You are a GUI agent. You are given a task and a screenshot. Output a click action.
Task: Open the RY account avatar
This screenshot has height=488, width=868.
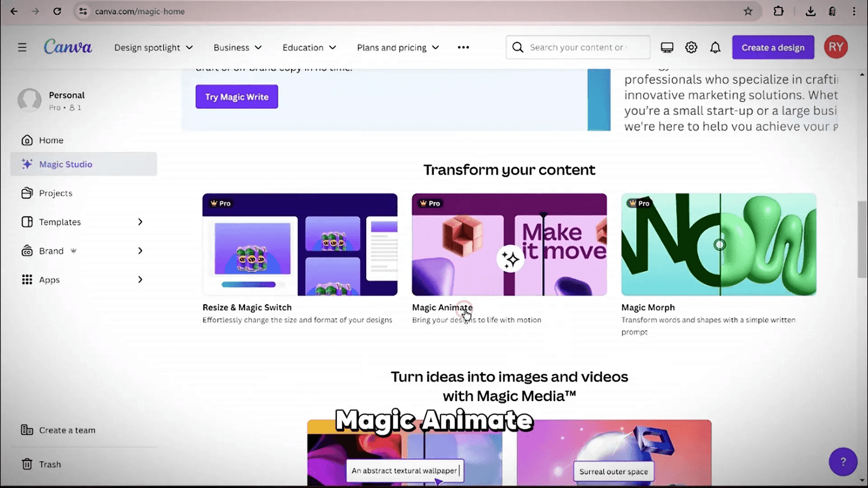836,47
